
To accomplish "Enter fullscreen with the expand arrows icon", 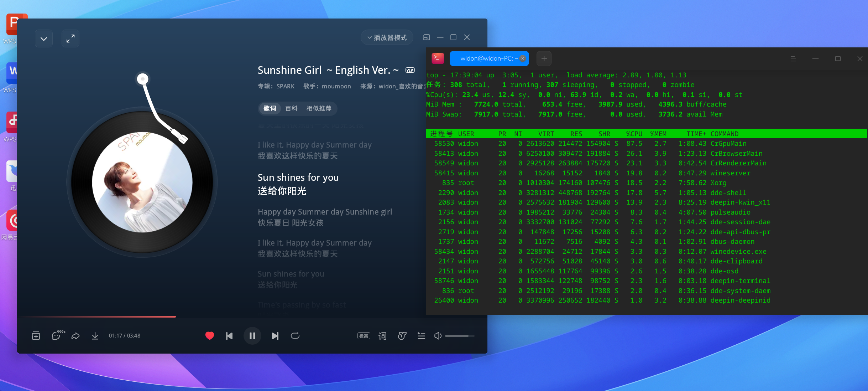I will click(x=70, y=38).
